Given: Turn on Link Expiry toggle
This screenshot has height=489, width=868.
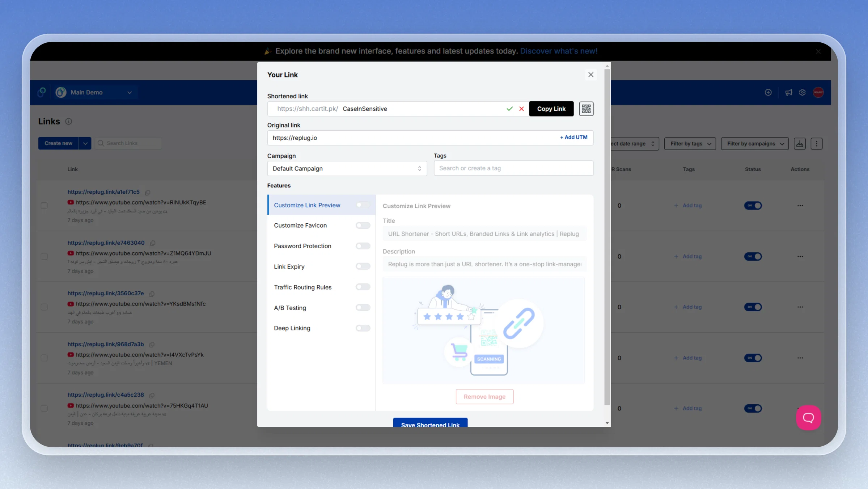Looking at the screenshot, I should [363, 266].
